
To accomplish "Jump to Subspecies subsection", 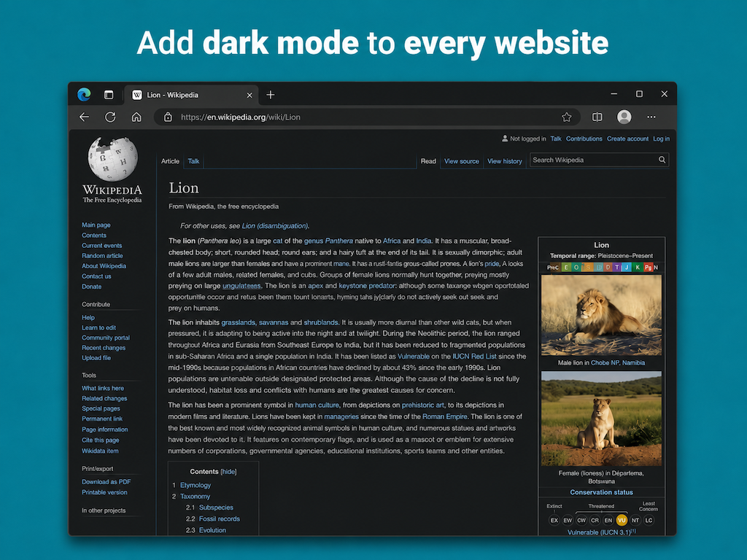I will point(216,507).
